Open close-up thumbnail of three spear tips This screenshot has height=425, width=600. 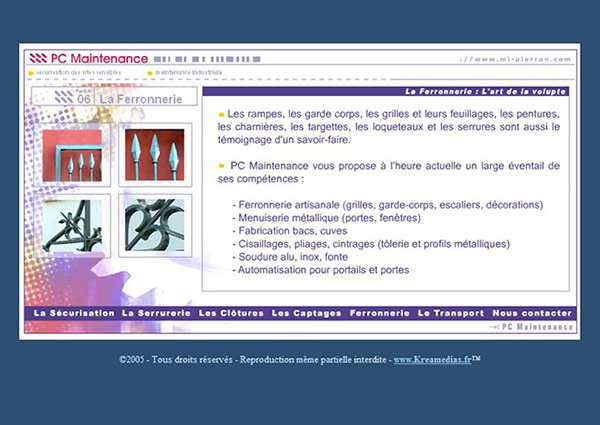(155, 155)
